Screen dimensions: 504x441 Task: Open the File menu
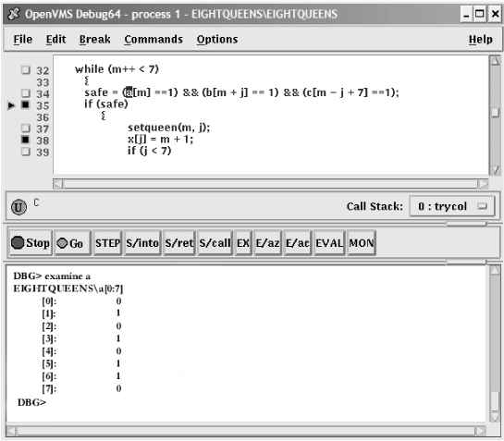[23, 39]
